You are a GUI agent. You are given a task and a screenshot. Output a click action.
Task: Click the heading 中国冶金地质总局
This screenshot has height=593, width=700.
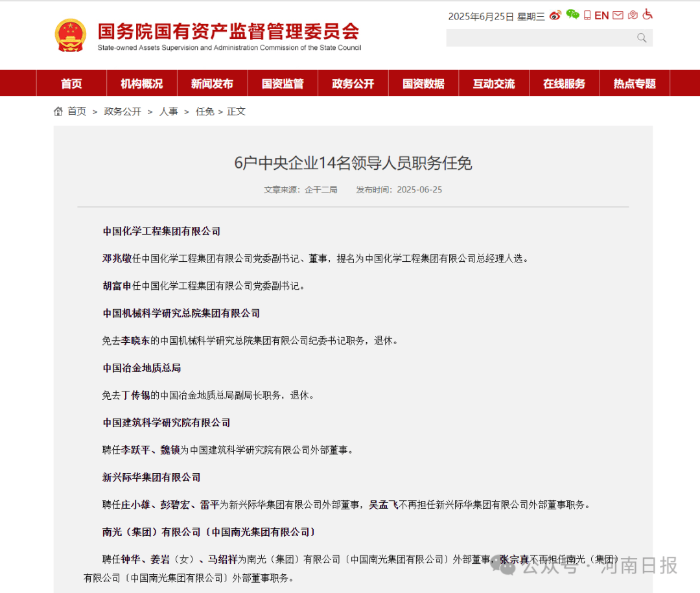tap(142, 368)
